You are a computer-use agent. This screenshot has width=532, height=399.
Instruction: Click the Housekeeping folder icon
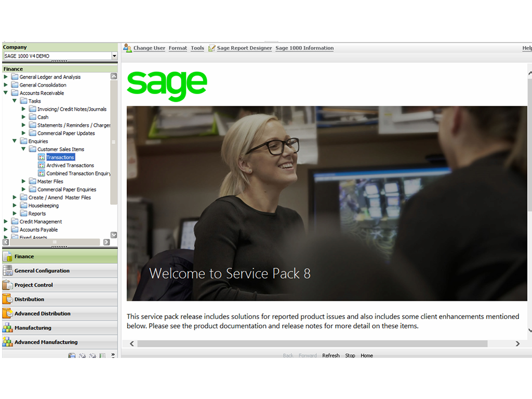coord(23,205)
